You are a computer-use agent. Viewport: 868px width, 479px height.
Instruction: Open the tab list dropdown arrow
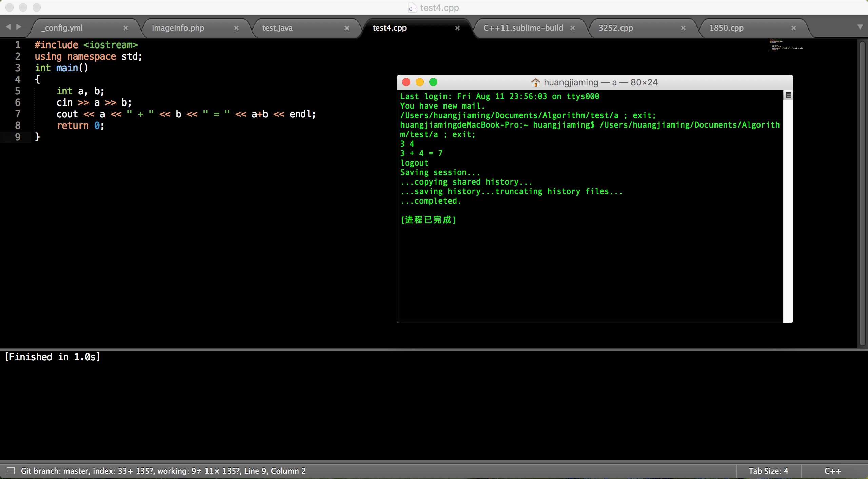coord(860,27)
